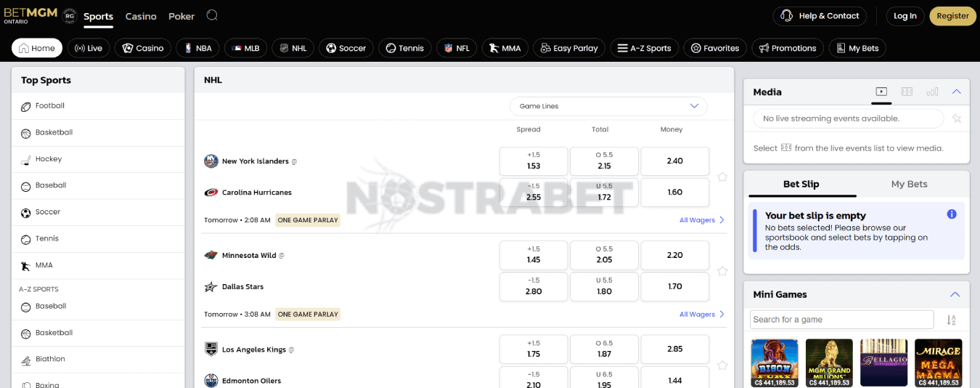Image resolution: width=980 pixels, height=388 pixels.
Task: Open the Game Lines dropdown
Action: [608, 106]
